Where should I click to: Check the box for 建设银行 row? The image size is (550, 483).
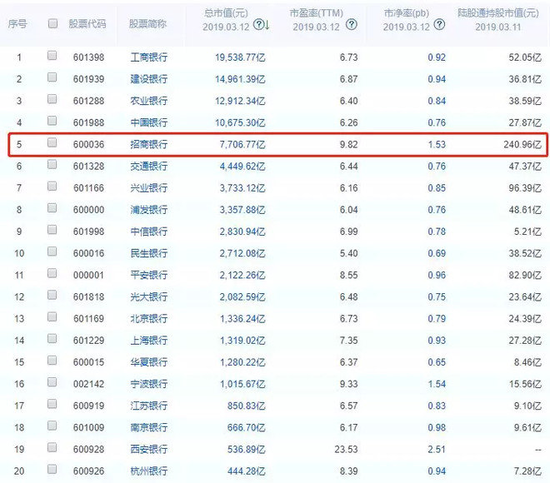tap(52, 77)
